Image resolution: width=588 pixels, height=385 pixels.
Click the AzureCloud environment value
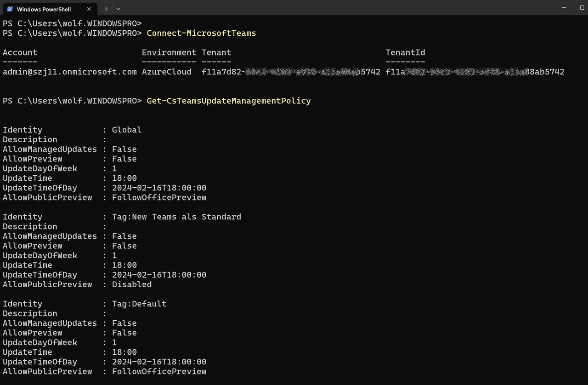(166, 72)
